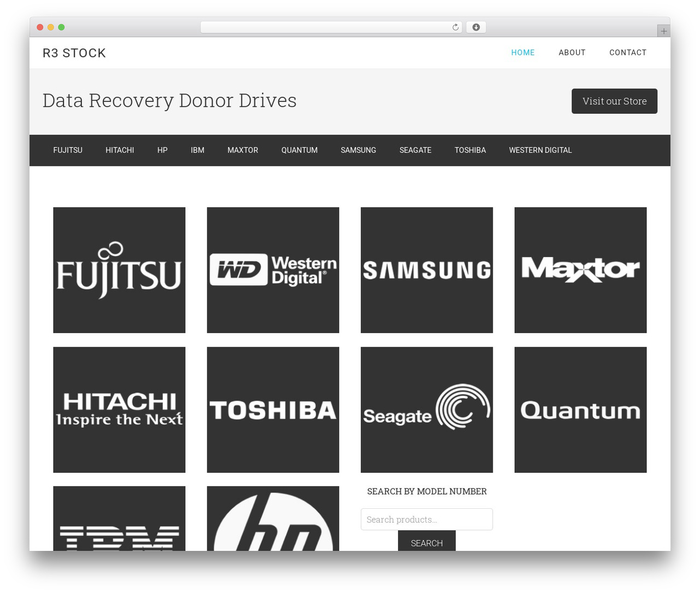
Task: Open Western Digital in the brand menu bar
Action: pos(540,150)
